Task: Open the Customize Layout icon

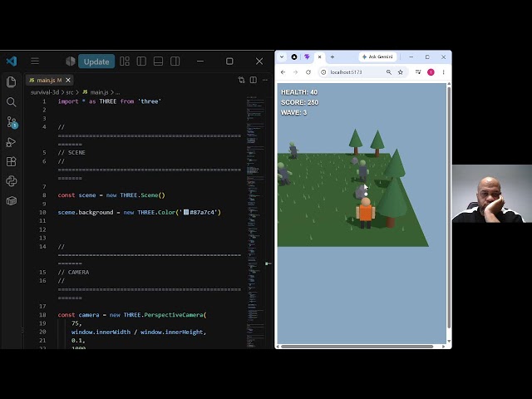Action: point(125,62)
